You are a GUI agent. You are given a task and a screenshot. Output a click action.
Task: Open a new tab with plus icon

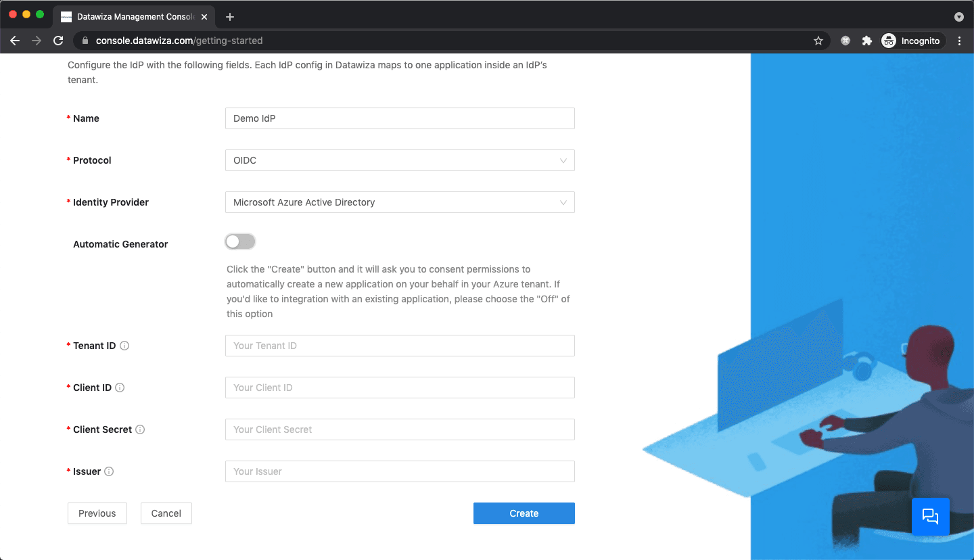click(230, 17)
